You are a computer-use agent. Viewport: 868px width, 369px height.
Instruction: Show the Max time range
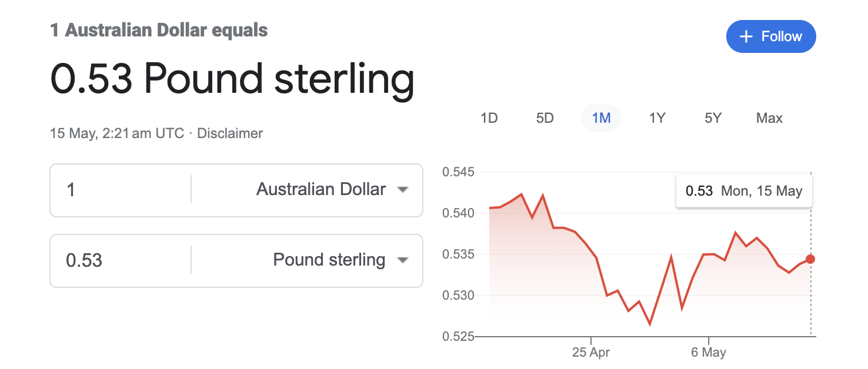pos(769,118)
